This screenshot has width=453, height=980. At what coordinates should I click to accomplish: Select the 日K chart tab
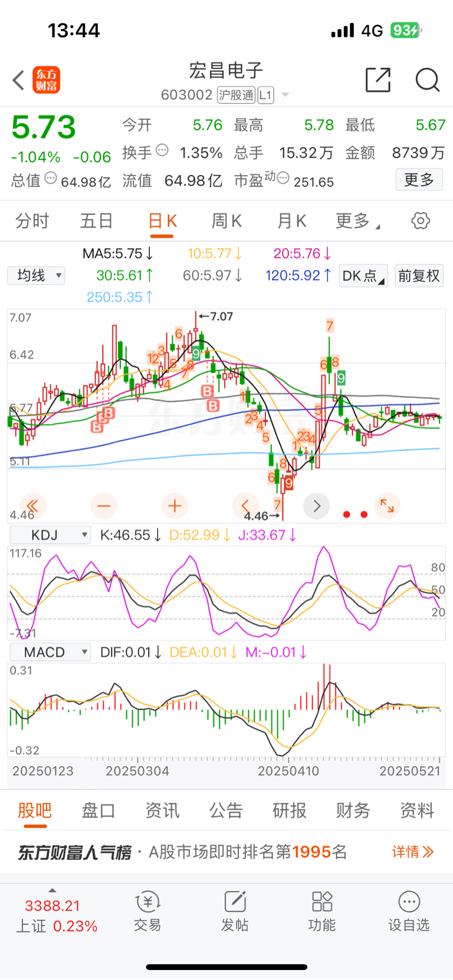click(x=162, y=221)
